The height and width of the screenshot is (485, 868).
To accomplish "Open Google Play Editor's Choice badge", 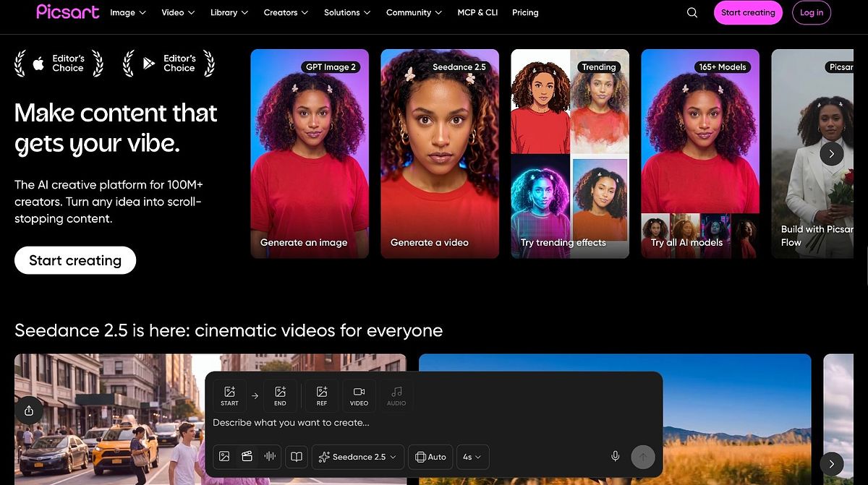I will 169,64.
